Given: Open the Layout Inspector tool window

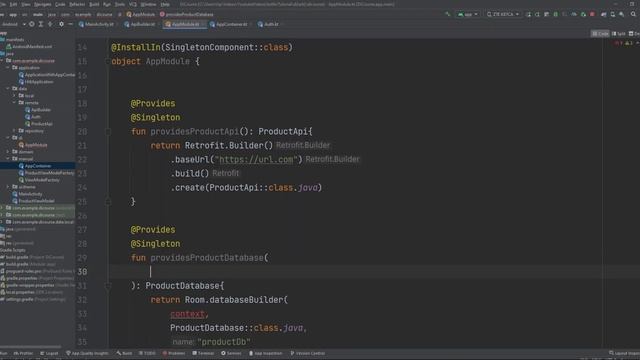Looking at the screenshot, I should tap(624, 353).
